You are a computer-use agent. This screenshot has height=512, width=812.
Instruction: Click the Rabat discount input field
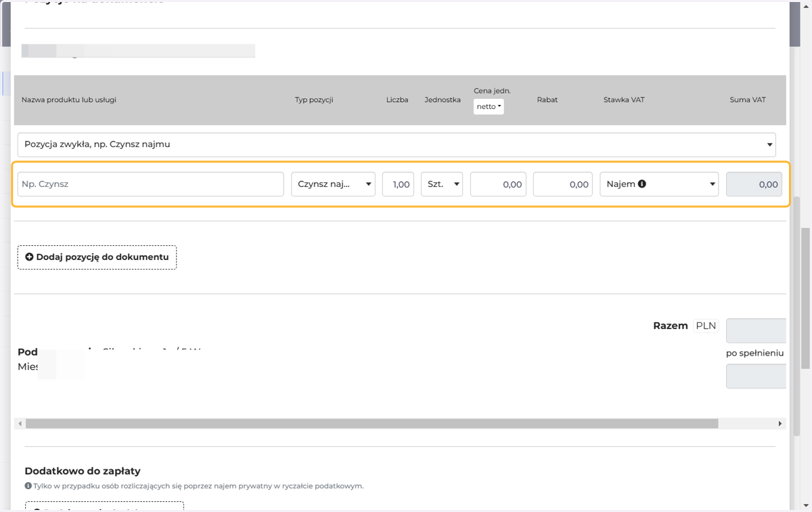point(563,184)
